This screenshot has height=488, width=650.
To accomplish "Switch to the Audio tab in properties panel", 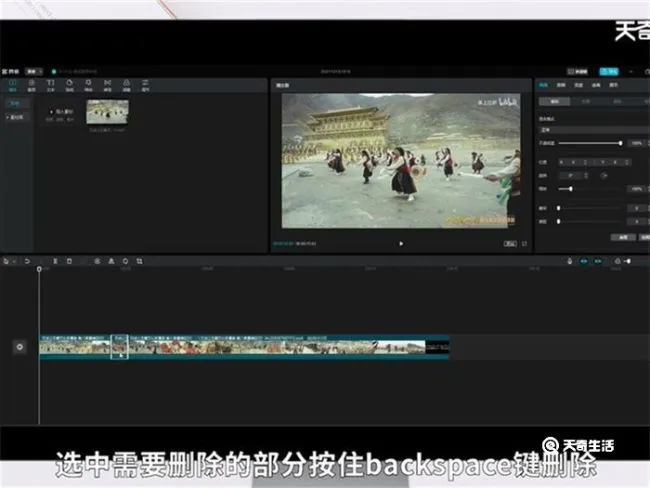I will (x=561, y=85).
